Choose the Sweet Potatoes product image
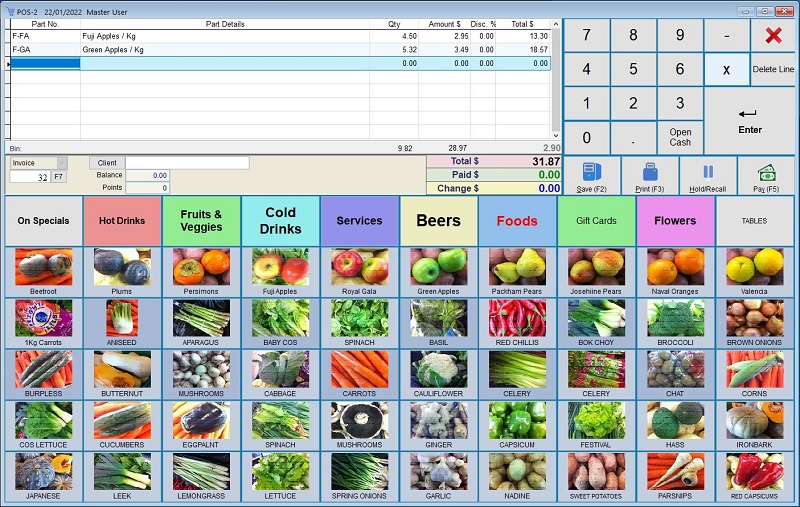 tap(596, 472)
